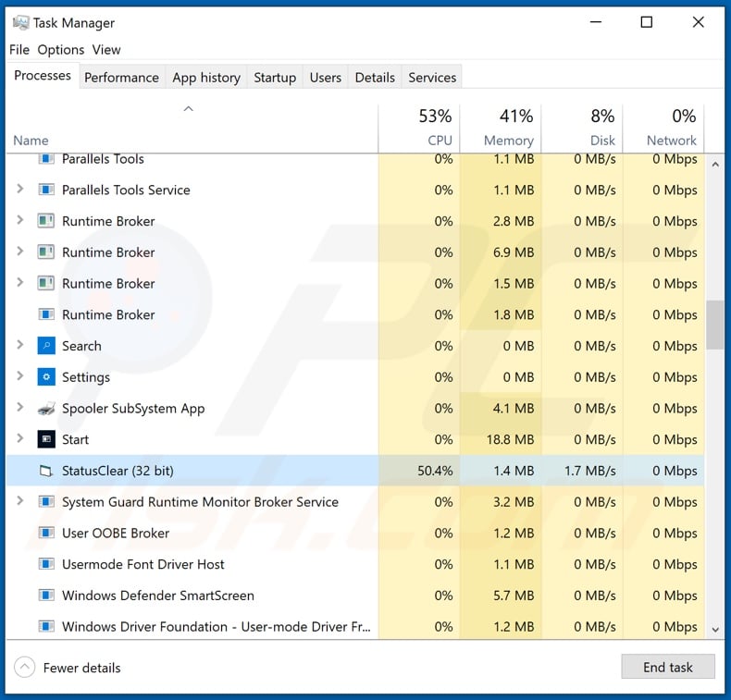Click the Fewer details circle arrow icon
731x700 pixels.
pyautogui.click(x=25, y=668)
